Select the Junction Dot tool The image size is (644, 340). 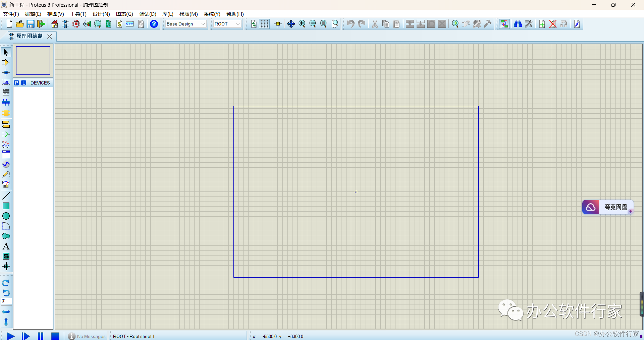coord(6,72)
